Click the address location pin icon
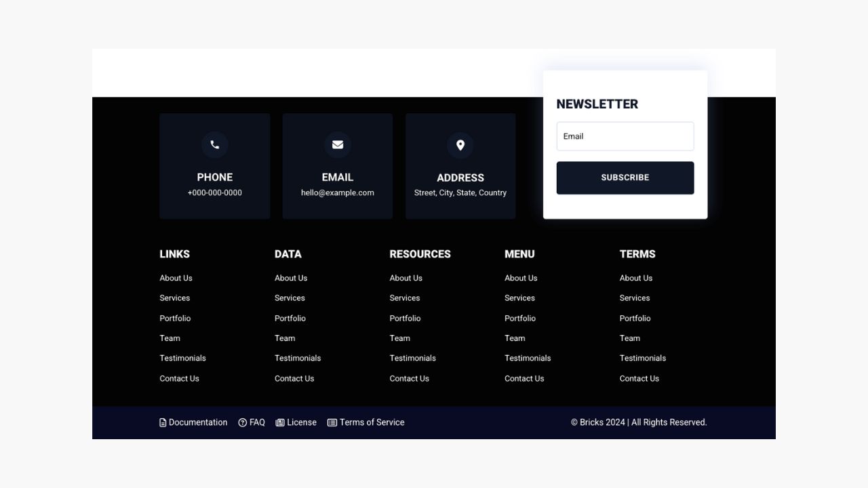868x488 pixels. coord(460,145)
